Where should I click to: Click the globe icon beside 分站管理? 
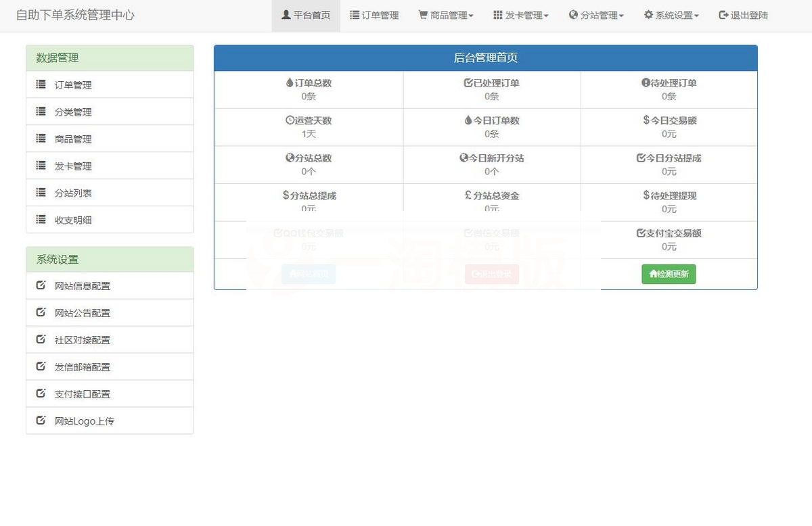click(573, 15)
